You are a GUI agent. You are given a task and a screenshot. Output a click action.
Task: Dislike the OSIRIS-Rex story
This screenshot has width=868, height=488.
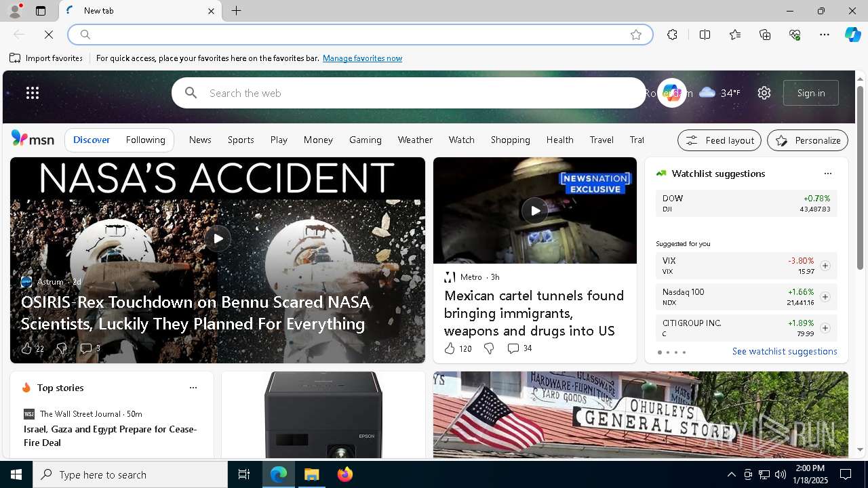61,348
